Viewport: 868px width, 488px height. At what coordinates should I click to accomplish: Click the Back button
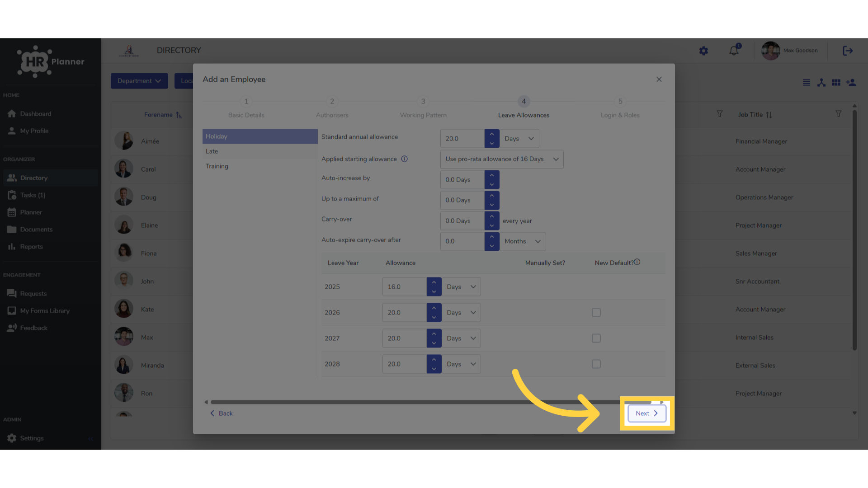(222, 413)
